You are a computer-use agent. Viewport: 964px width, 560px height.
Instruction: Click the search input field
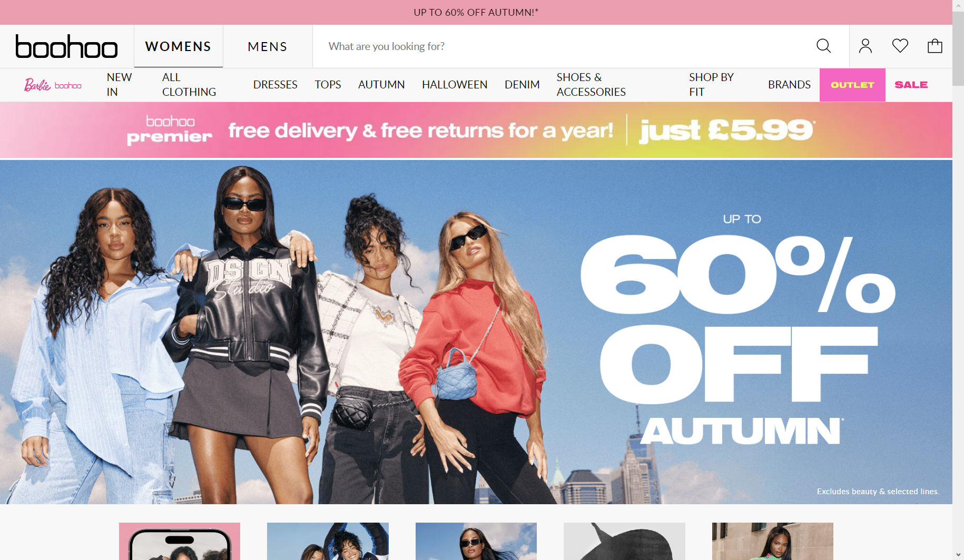click(564, 46)
